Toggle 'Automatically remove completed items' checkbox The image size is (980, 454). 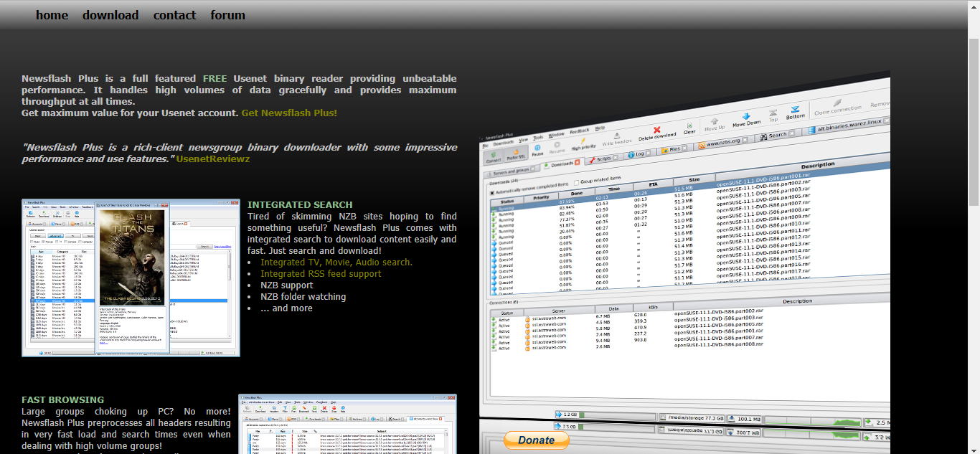(x=492, y=193)
